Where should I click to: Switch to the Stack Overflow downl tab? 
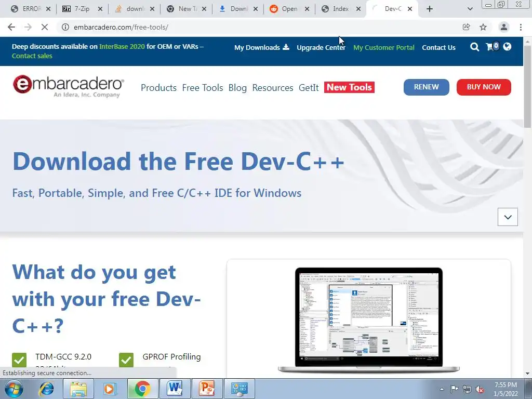pyautogui.click(x=130, y=9)
